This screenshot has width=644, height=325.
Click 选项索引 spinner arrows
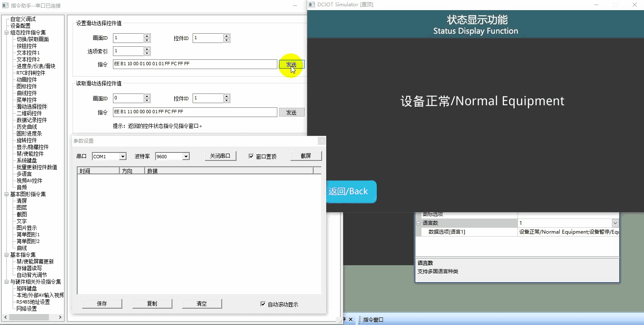[147, 51]
